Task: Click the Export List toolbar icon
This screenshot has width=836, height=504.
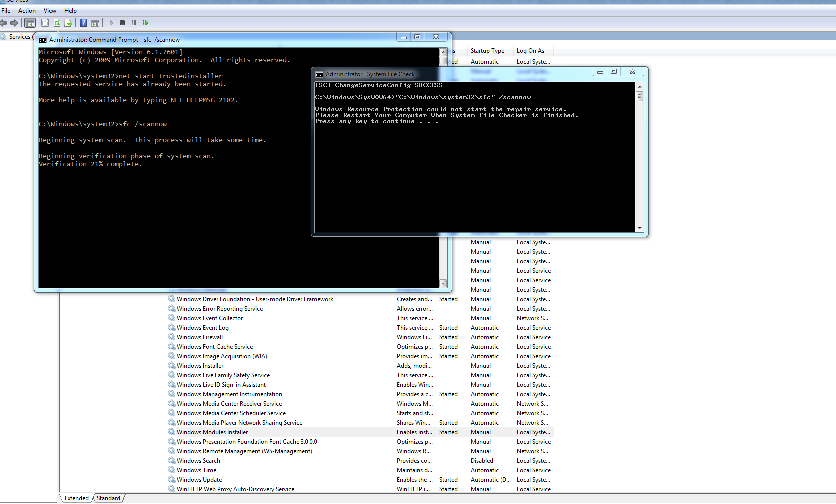Action: (x=68, y=23)
